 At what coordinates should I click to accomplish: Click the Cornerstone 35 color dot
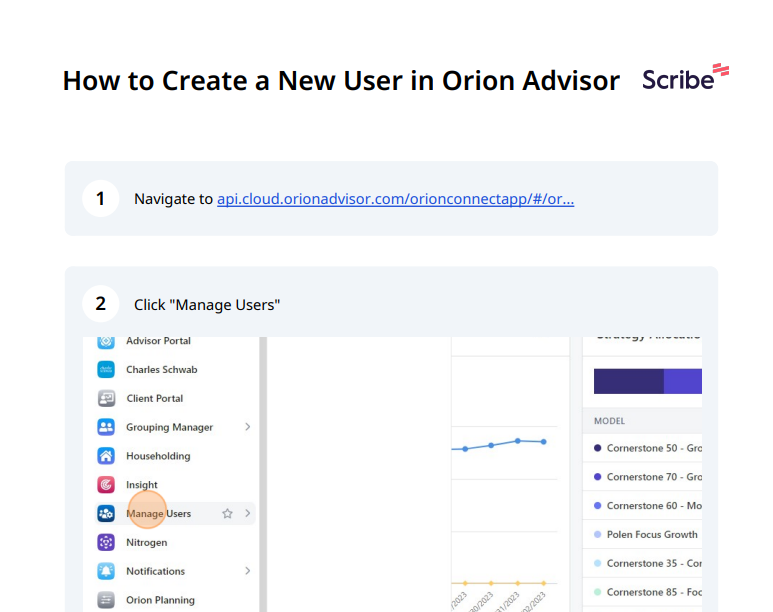(x=597, y=563)
